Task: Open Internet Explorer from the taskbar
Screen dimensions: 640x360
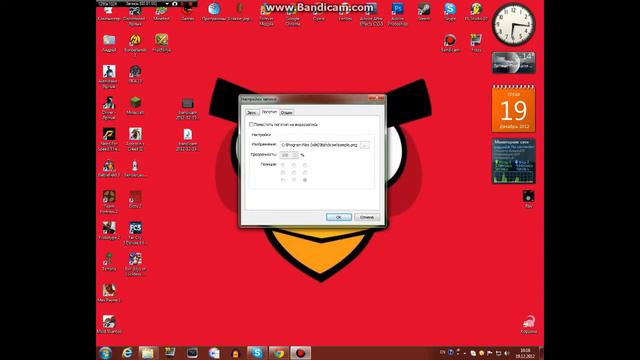Action: pyautogui.click(x=127, y=353)
